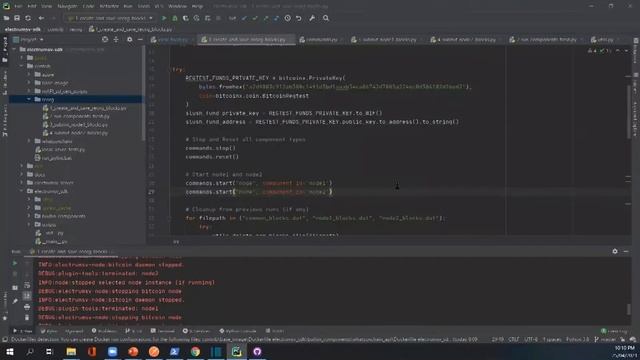Image resolution: width=640 pixels, height=360 pixels.
Task: Select the __main__.py file in project tree
Action: [x=51, y=242]
